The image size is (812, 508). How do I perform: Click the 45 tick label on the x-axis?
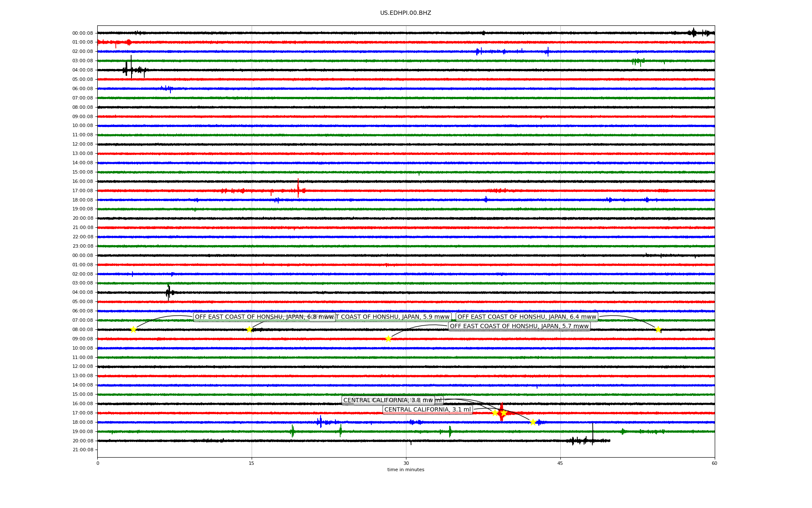coord(560,463)
